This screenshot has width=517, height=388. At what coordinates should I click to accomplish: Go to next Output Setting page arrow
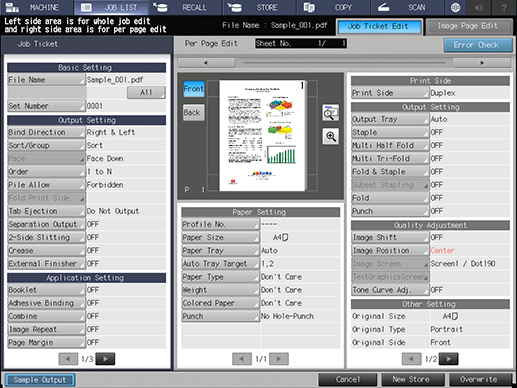point(448,359)
